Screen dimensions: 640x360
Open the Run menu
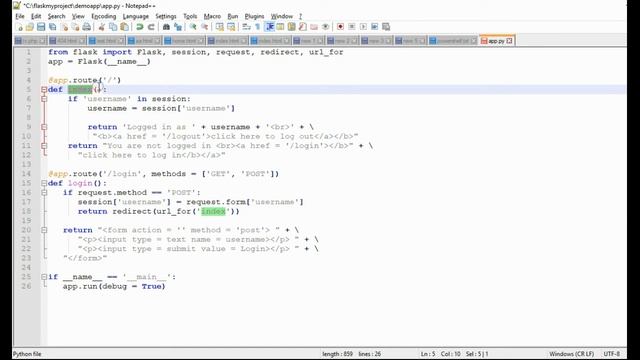pos(233,16)
